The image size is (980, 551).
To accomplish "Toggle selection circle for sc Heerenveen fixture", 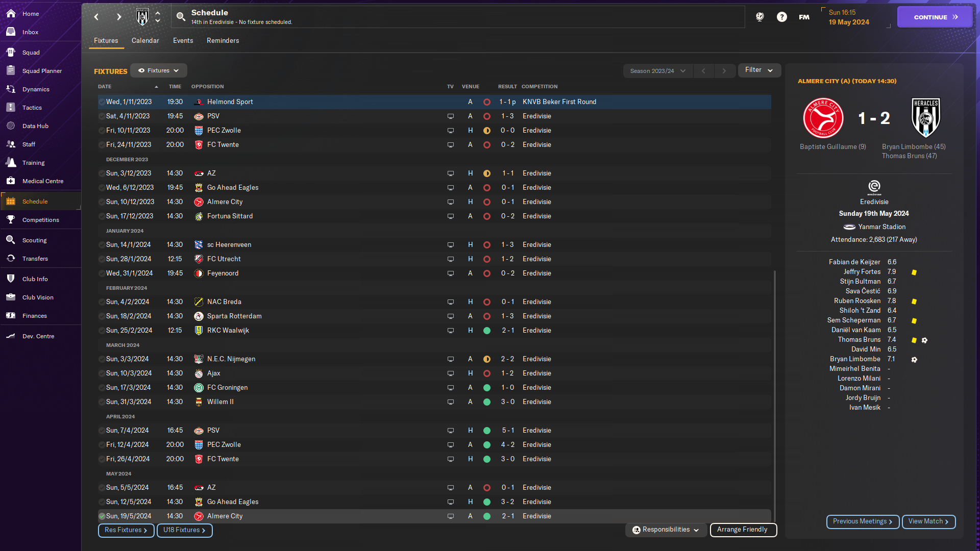I will [x=102, y=245].
